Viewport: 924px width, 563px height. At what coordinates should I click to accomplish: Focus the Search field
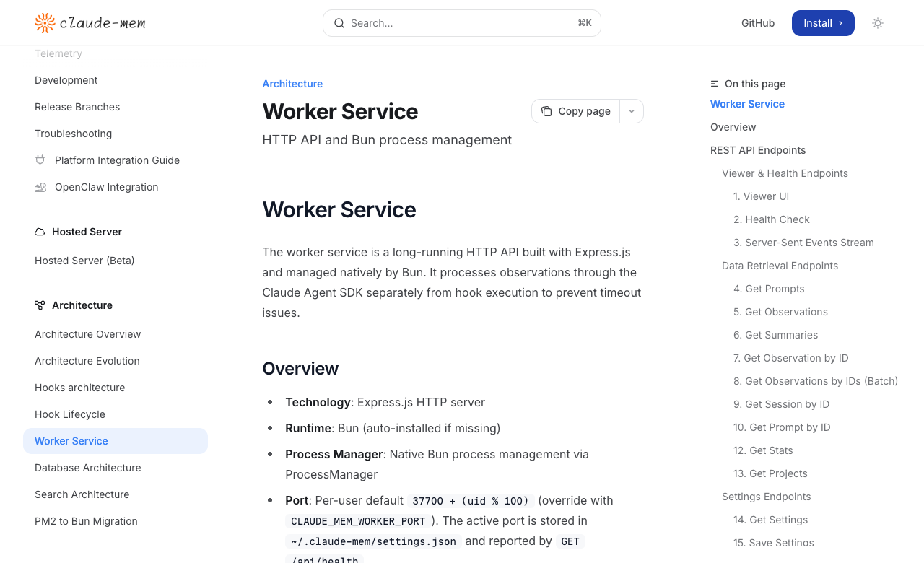[462, 23]
